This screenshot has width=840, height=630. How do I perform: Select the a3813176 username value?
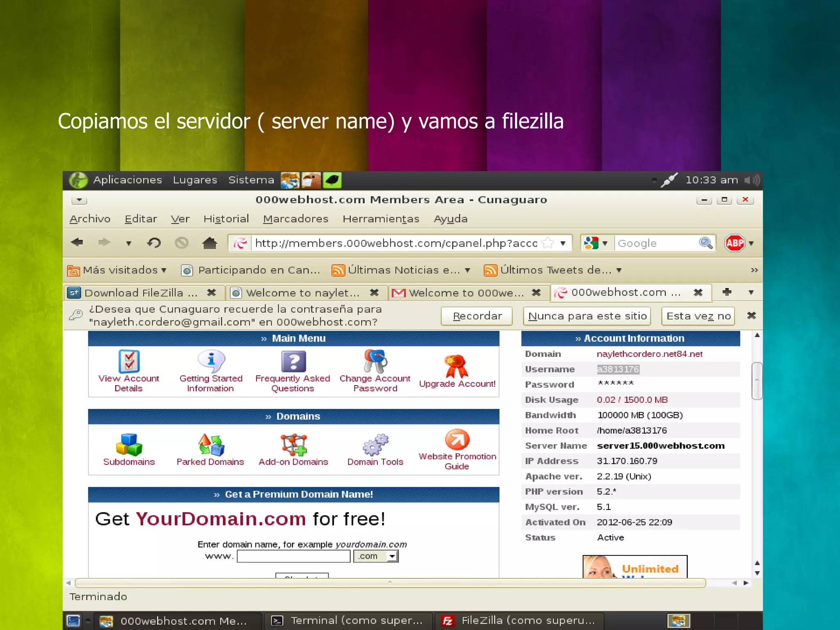click(618, 369)
